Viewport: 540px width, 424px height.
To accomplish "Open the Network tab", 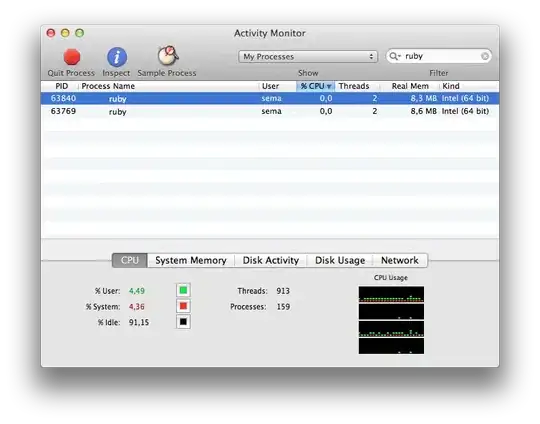I will [x=400, y=260].
